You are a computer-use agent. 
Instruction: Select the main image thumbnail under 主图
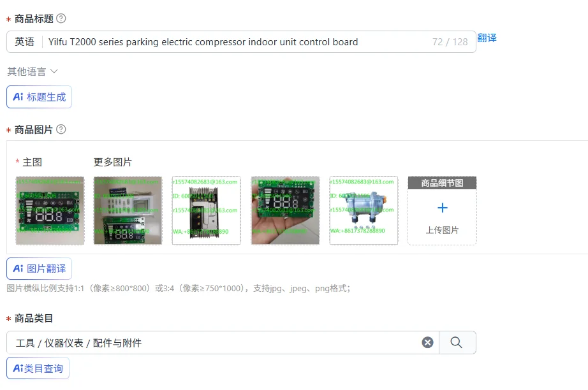(x=50, y=210)
